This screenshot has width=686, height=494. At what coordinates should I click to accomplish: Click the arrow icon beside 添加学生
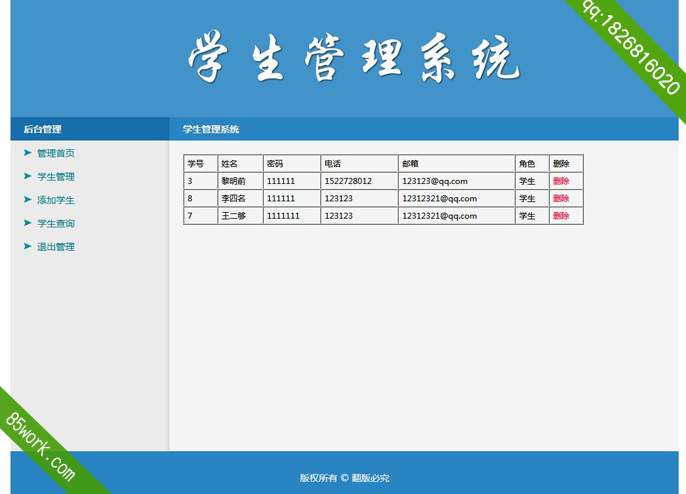click(x=28, y=200)
